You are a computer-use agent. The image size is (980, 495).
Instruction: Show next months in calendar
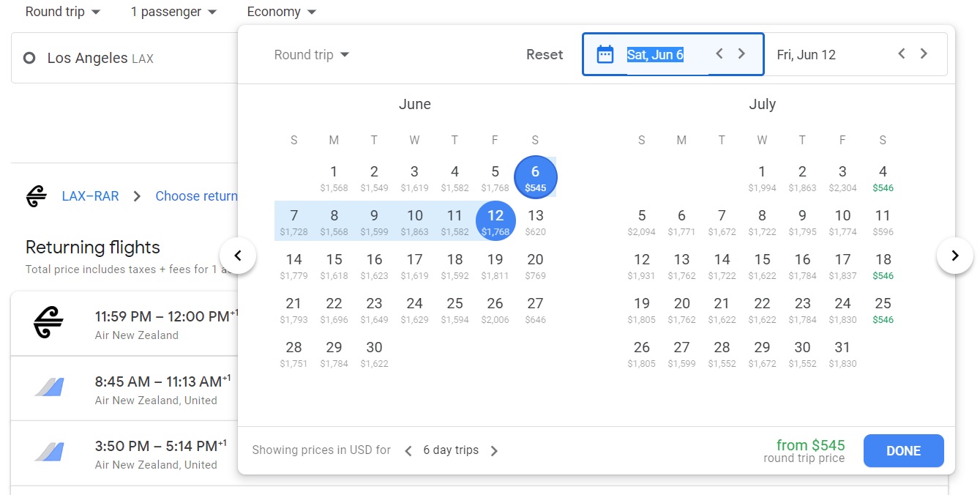pyautogui.click(x=954, y=256)
